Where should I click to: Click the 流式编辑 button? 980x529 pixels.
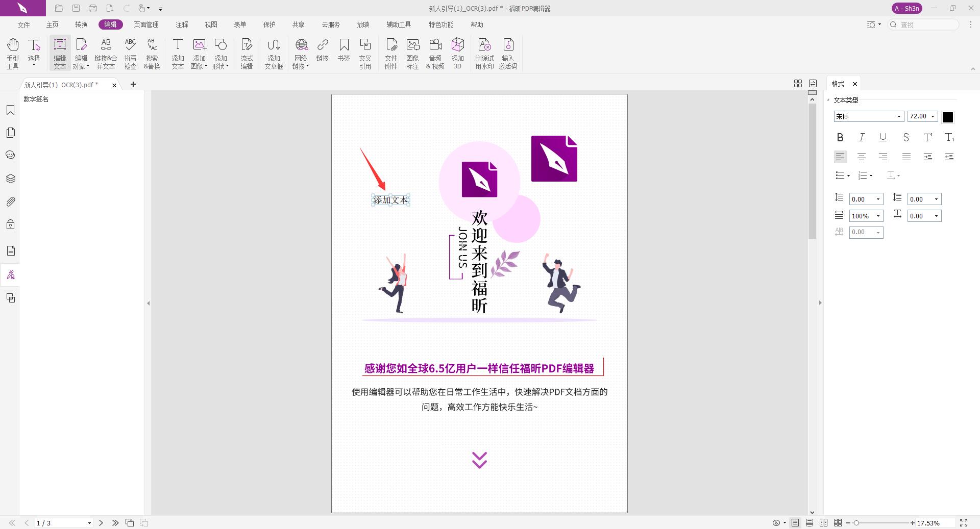pyautogui.click(x=247, y=53)
